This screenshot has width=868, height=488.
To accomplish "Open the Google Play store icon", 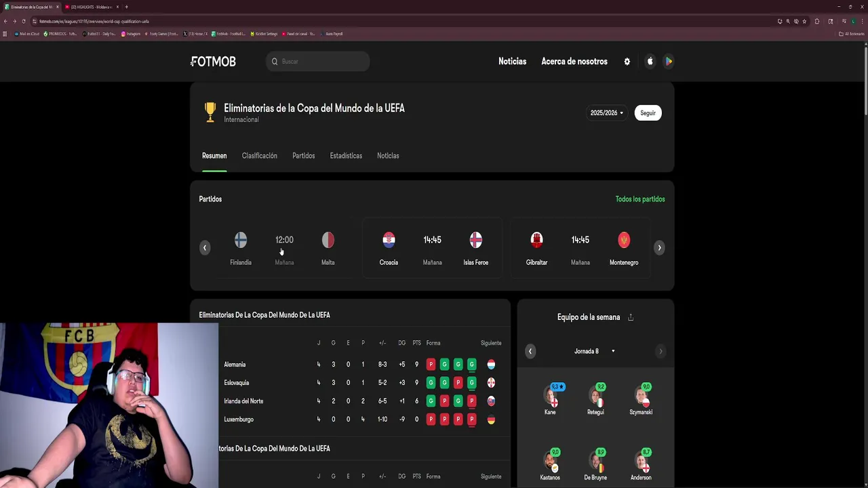I will coord(668,62).
